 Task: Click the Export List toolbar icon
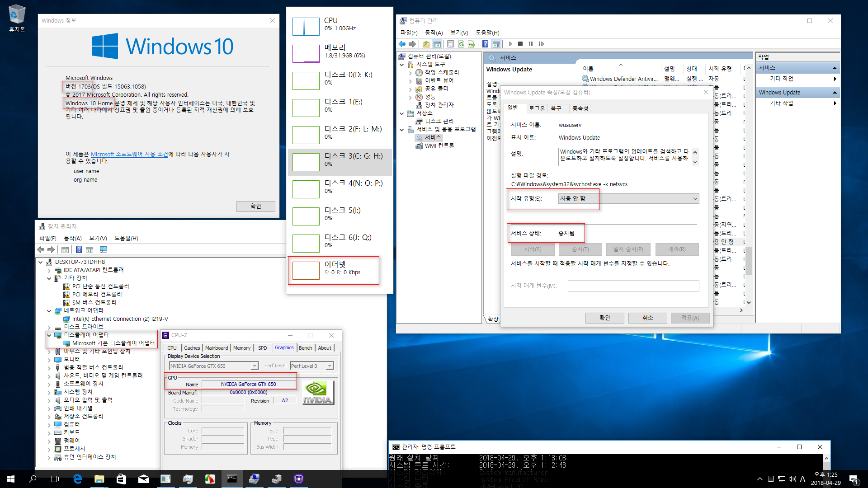click(472, 44)
